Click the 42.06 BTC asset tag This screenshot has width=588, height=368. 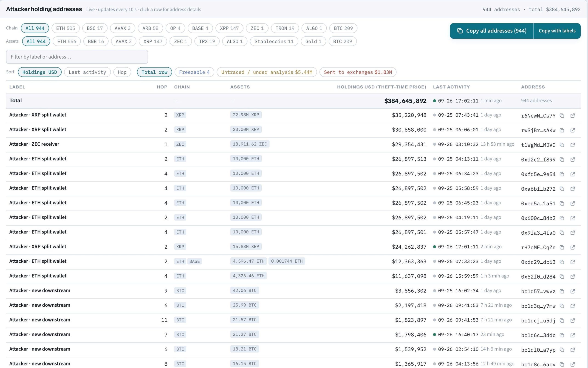point(244,290)
